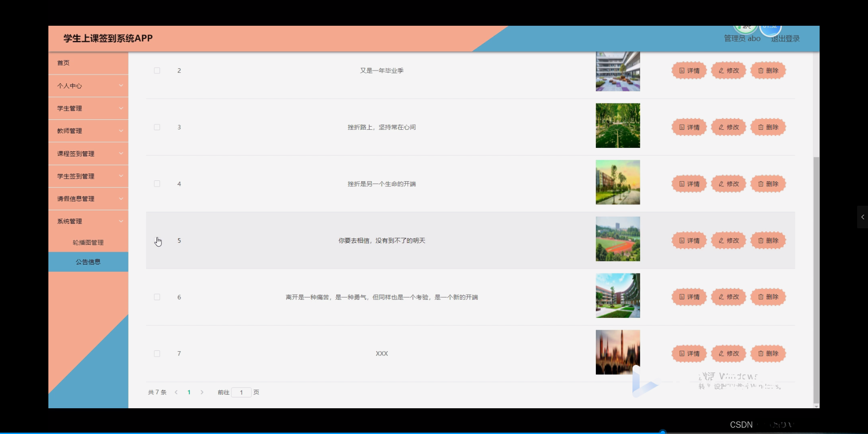Click 退出登录 to log out
Image resolution: width=868 pixels, height=434 pixels.
pyautogui.click(x=785, y=38)
